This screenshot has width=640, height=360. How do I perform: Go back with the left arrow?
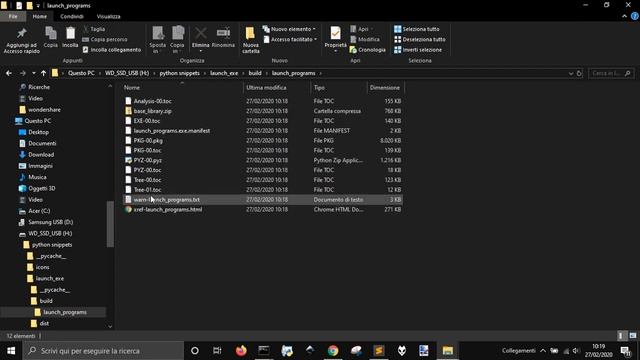tap(9, 73)
